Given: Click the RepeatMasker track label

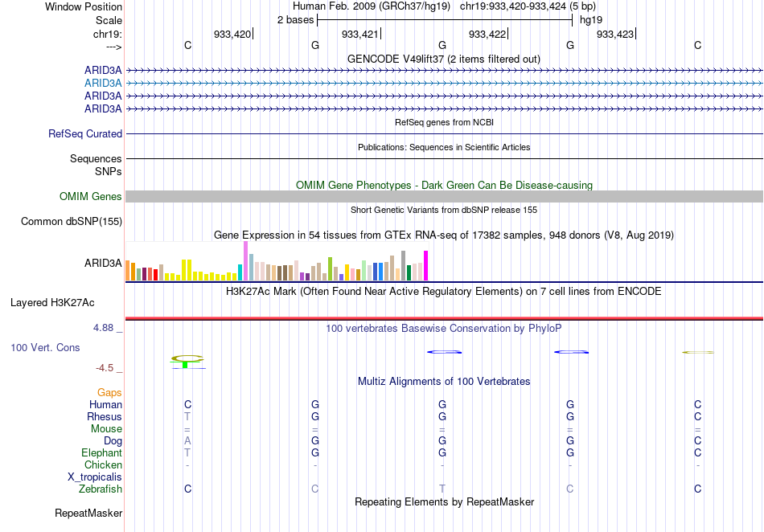Looking at the screenshot, I should point(88,513).
